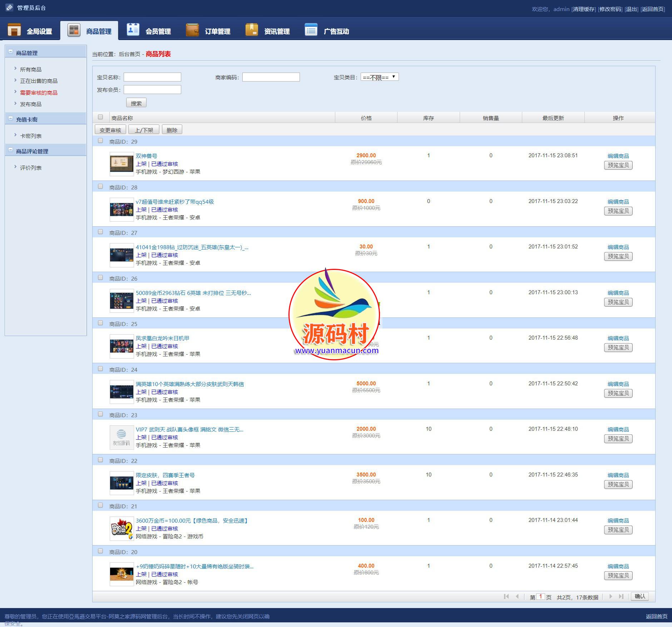Click the 广告互动 window icon

tap(311, 30)
